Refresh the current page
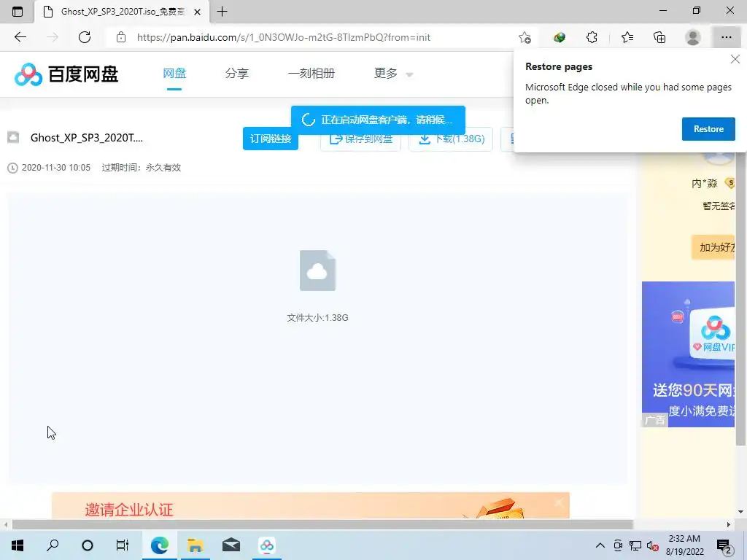This screenshot has width=747, height=560. coord(85,37)
